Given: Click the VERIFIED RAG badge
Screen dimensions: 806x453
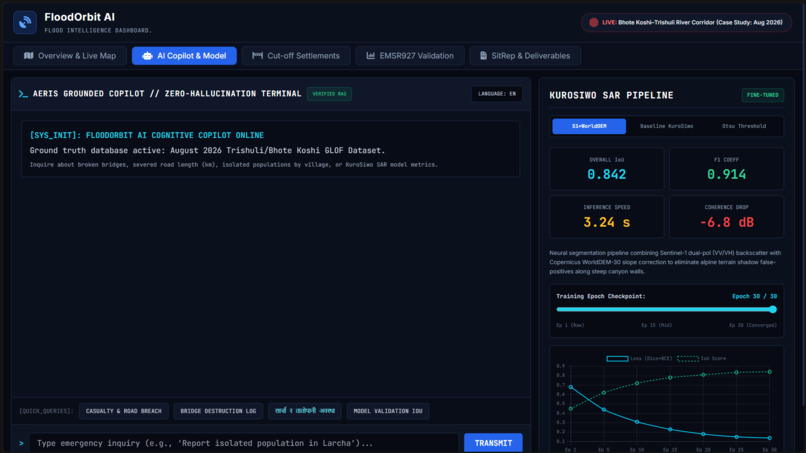Looking at the screenshot, I should [329, 94].
